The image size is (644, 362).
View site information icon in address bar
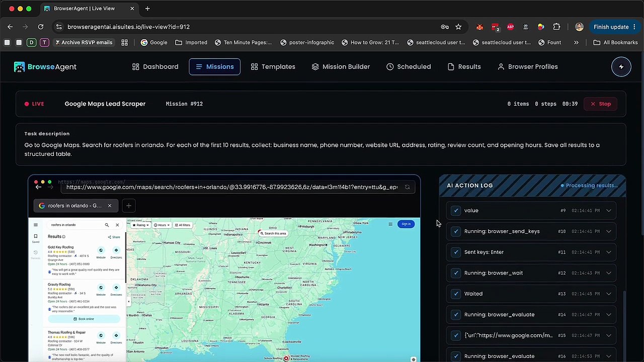[59, 27]
